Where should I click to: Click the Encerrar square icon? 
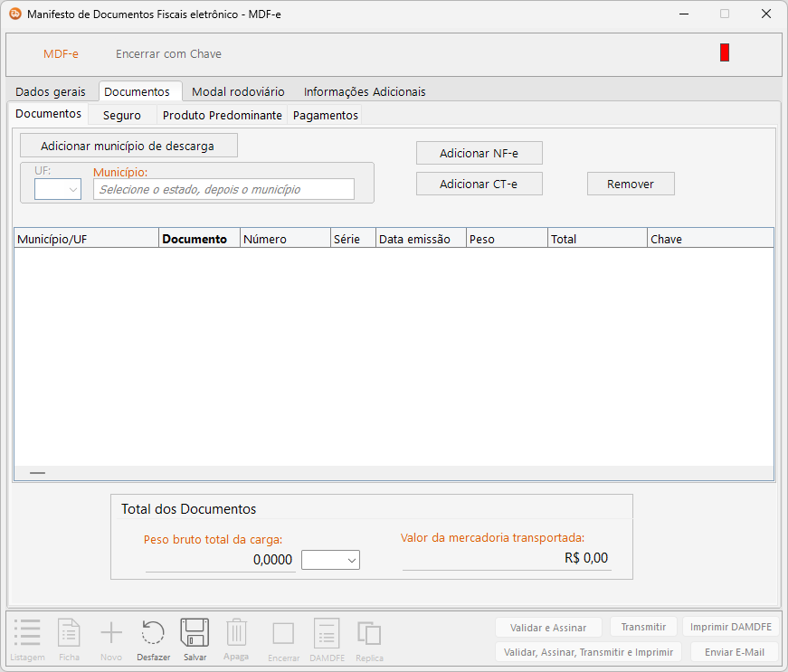point(283,633)
